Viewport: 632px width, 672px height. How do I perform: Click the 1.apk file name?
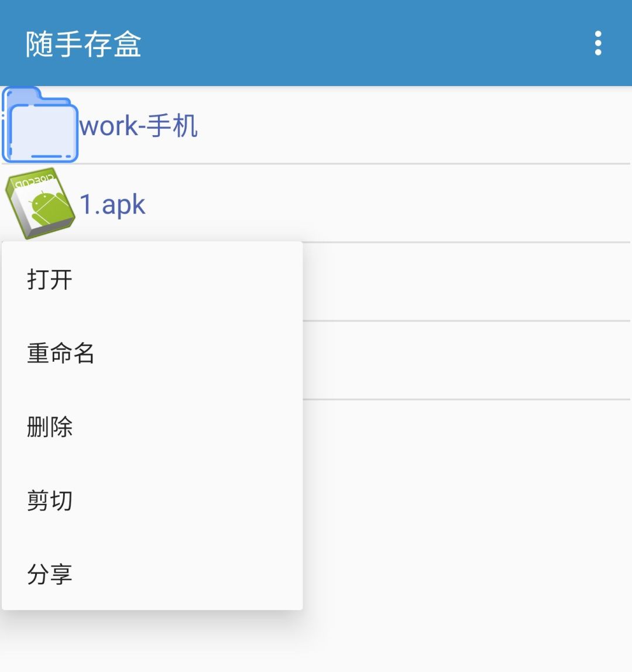click(112, 204)
